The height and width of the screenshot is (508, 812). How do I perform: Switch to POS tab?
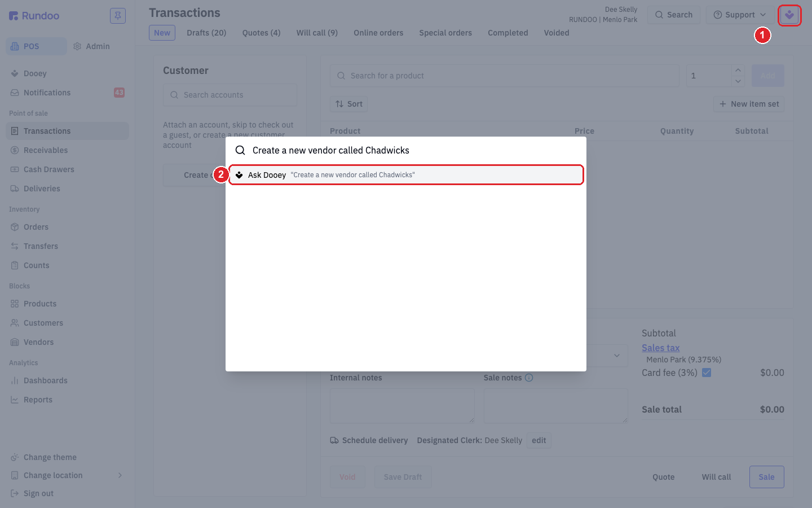[x=36, y=46]
